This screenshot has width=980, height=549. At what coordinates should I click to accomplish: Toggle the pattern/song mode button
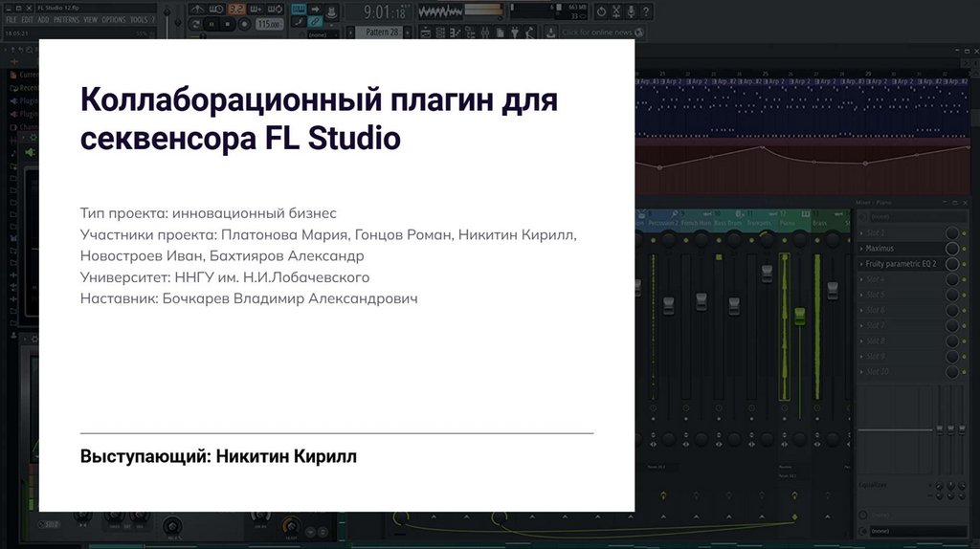tap(195, 24)
